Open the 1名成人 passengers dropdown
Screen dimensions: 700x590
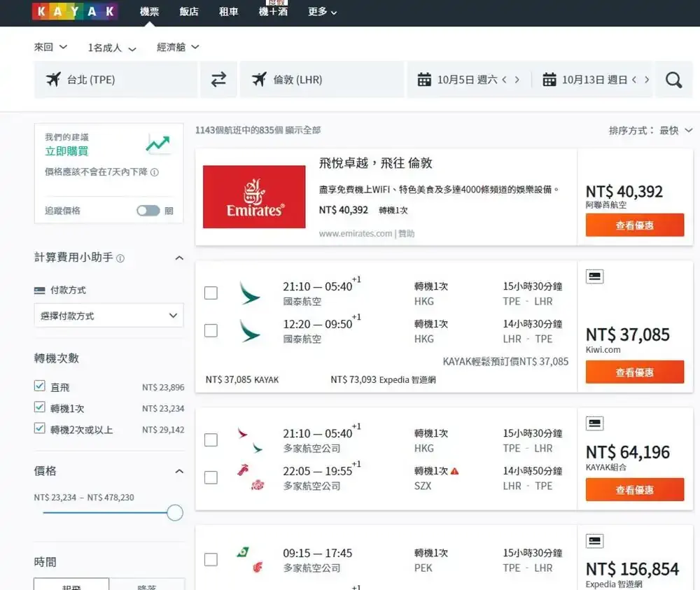[112, 48]
